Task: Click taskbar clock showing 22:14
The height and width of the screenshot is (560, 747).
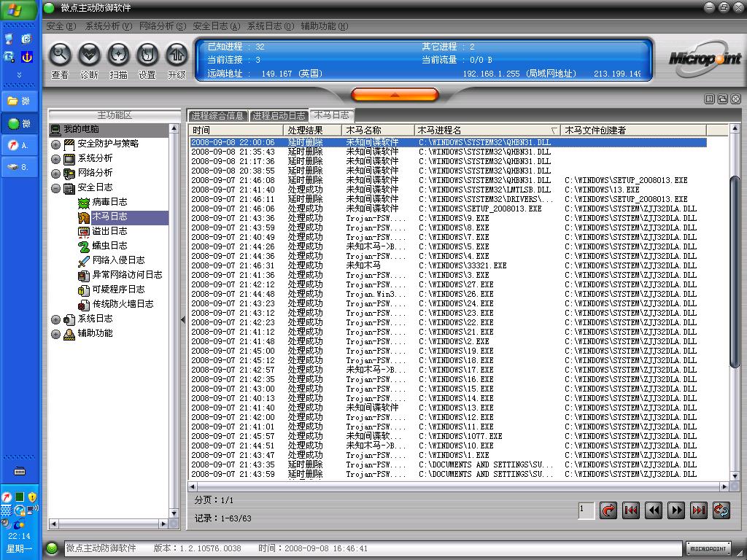Action: [19, 536]
